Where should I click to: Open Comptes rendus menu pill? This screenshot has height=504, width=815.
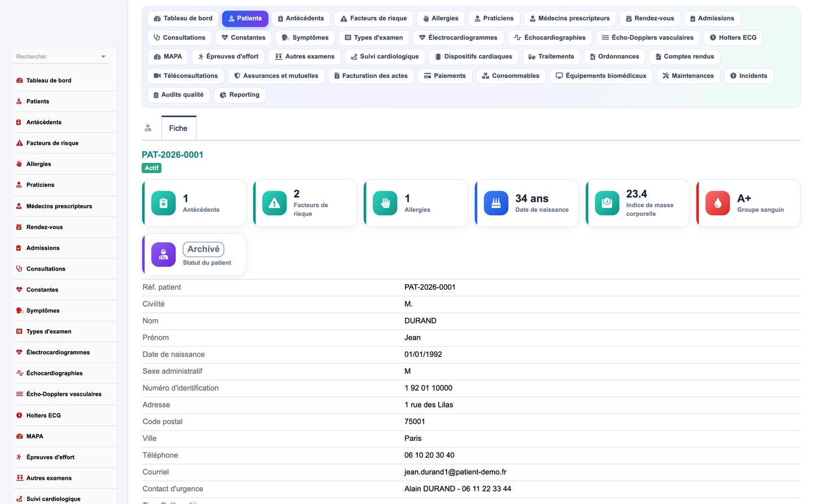tap(685, 56)
